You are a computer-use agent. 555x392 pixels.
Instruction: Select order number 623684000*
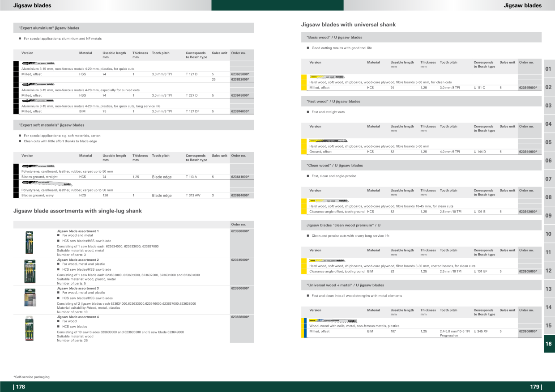pos(240,196)
